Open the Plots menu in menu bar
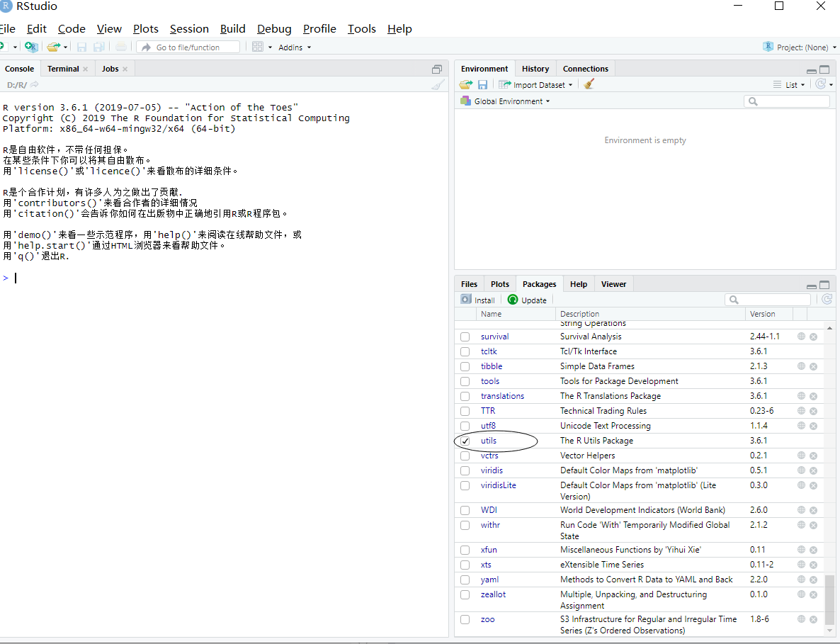840x644 pixels. tap(146, 29)
